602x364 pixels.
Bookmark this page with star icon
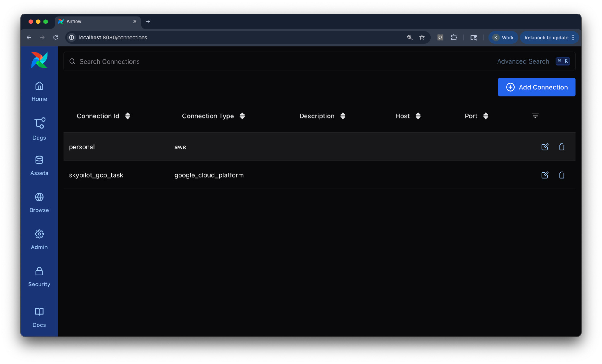tap(422, 37)
